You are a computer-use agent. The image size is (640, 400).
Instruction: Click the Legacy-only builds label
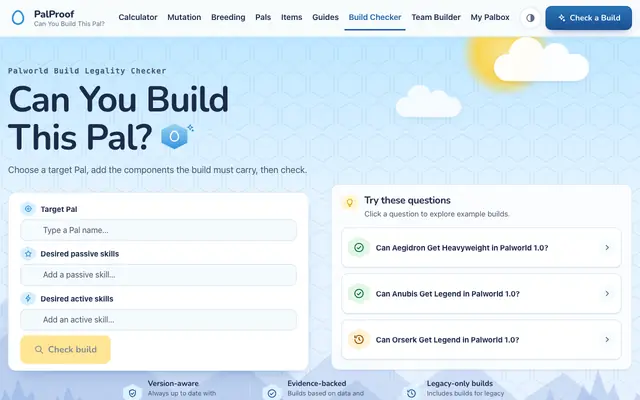click(x=460, y=383)
